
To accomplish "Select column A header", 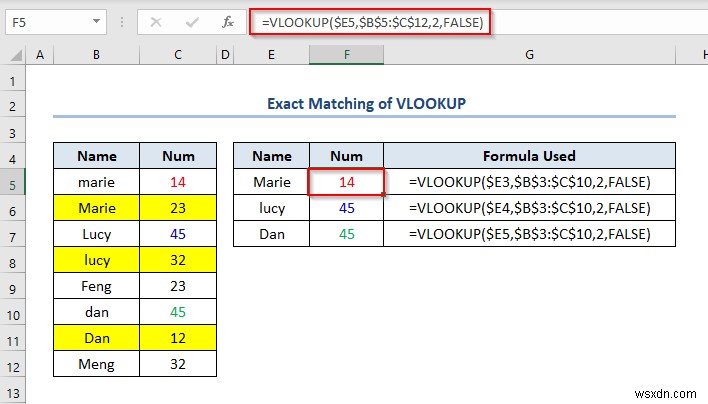I will click(40, 55).
